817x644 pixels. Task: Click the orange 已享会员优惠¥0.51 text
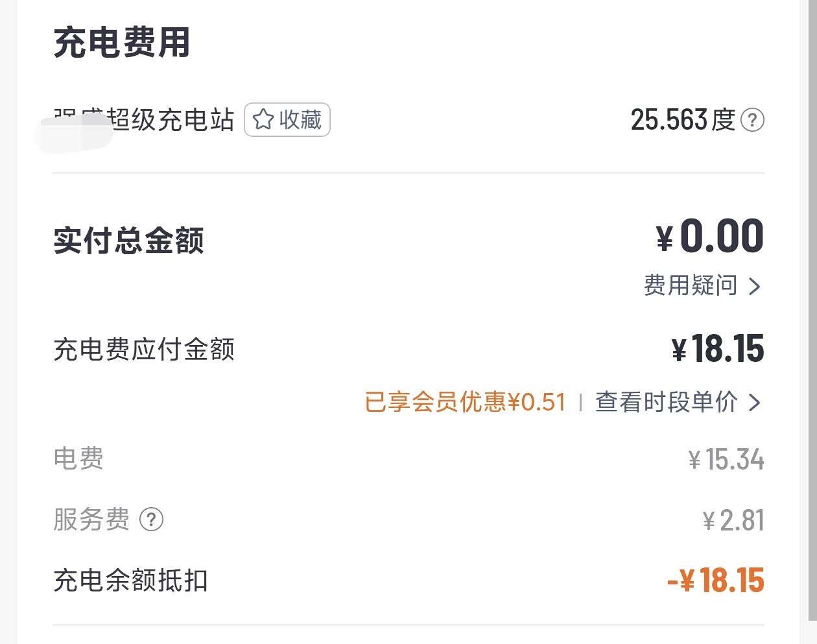[x=465, y=402]
